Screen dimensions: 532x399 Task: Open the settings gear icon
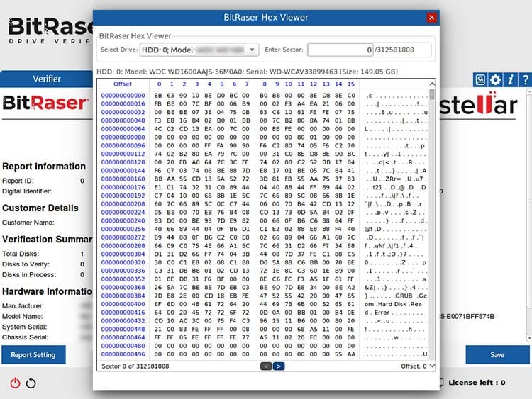(x=495, y=79)
